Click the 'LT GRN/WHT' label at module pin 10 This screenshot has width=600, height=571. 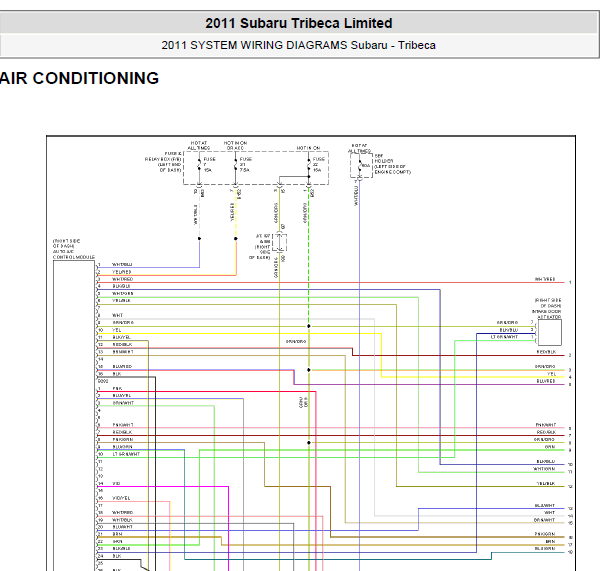coord(126,454)
